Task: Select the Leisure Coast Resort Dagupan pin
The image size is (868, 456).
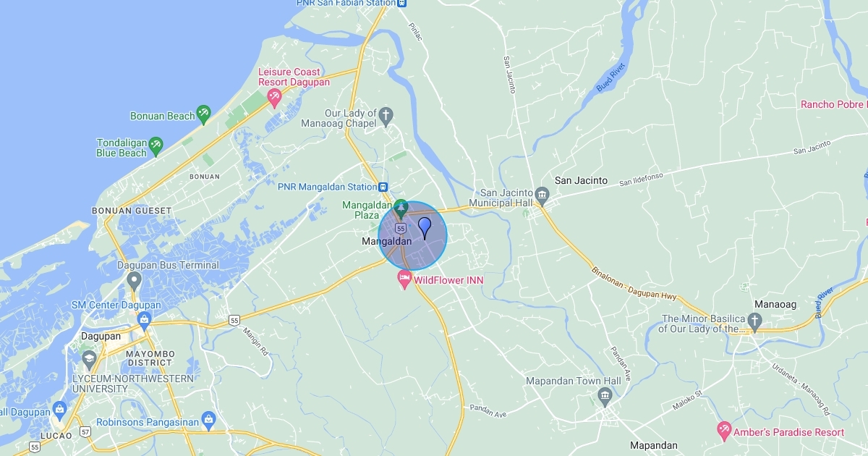Action: coord(274,97)
